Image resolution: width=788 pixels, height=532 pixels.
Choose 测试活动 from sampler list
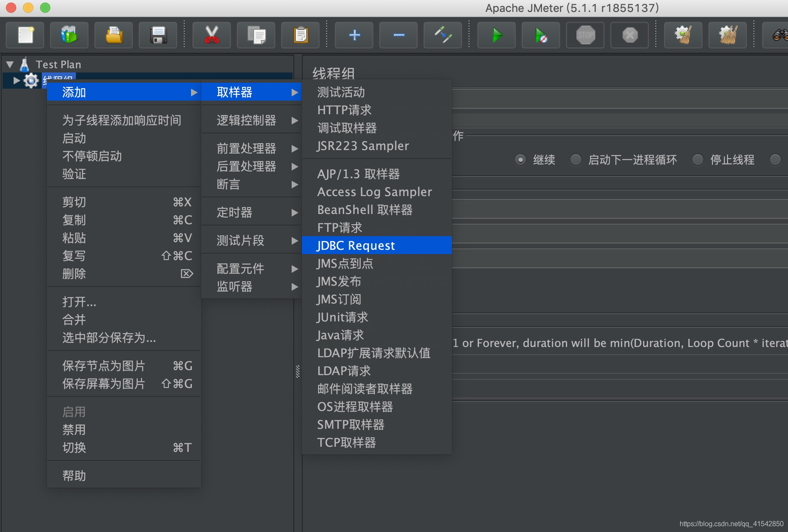tap(377, 92)
